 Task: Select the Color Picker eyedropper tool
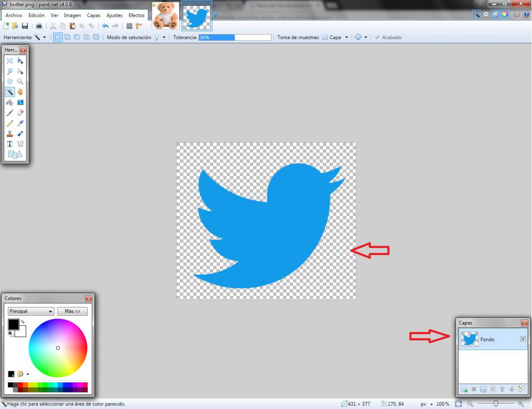[20, 123]
